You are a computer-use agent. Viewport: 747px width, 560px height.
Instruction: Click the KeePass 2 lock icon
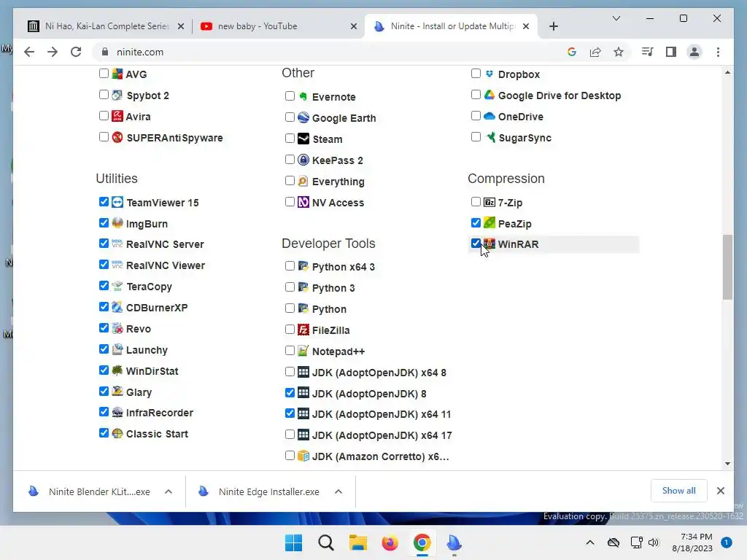tap(303, 160)
